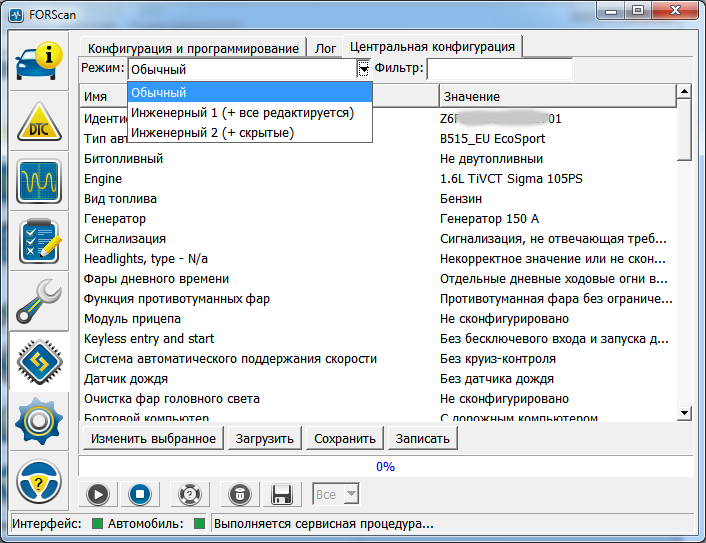Click the Автомобиль green status indicator
Viewport: 706px width, 543px height.
199,524
